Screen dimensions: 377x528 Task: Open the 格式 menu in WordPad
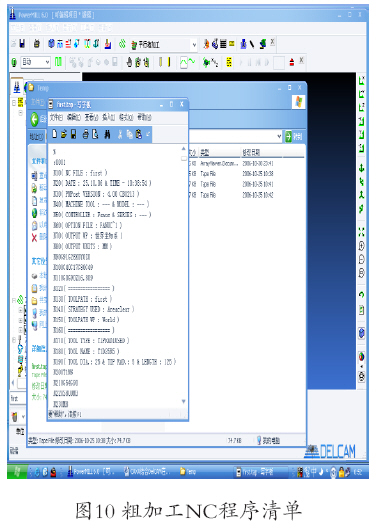click(126, 117)
